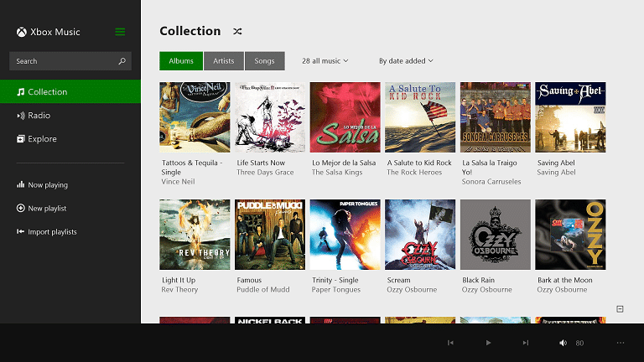The image size is (644, 362).
Task: Click the Collection music note icon
Action: coord(20,92)
